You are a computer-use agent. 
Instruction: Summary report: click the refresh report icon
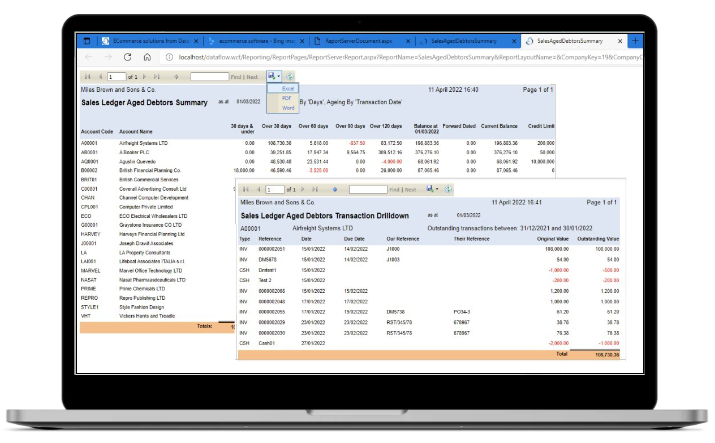tap(290, 77)
